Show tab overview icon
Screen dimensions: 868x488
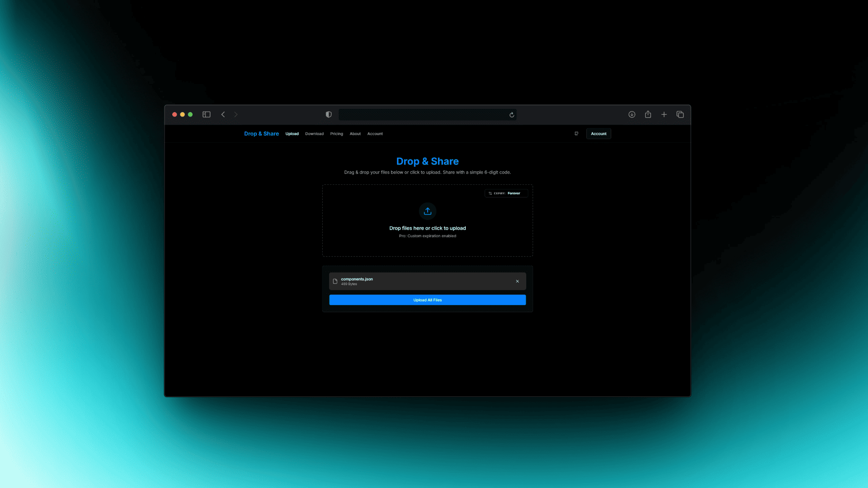(680, 115)
